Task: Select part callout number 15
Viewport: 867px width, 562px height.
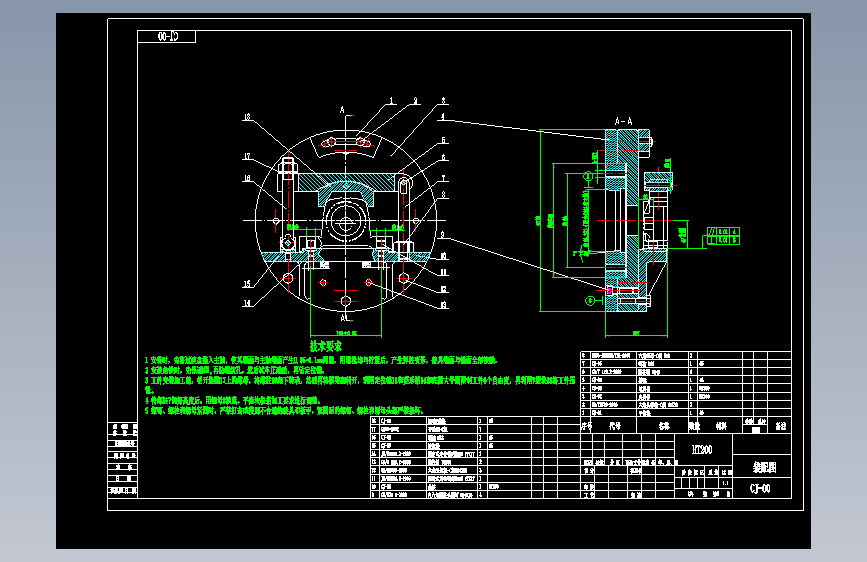Action: click(247, 284)
